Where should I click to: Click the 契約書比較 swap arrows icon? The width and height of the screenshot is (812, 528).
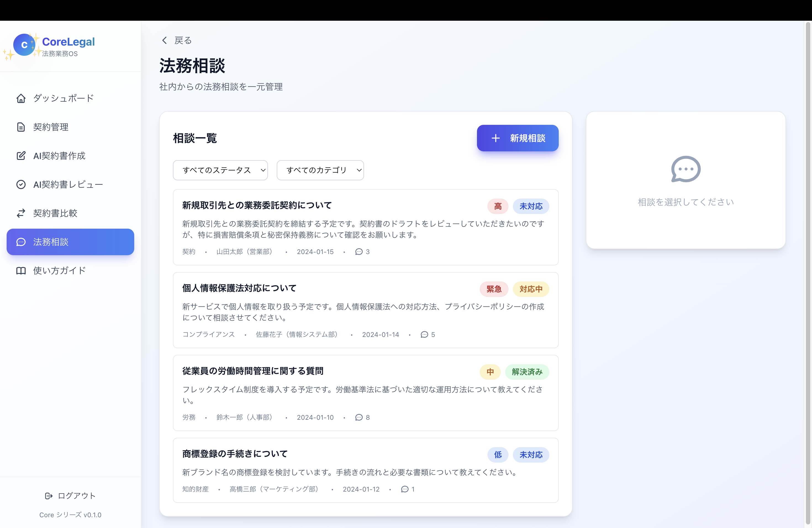pos(21,213)
